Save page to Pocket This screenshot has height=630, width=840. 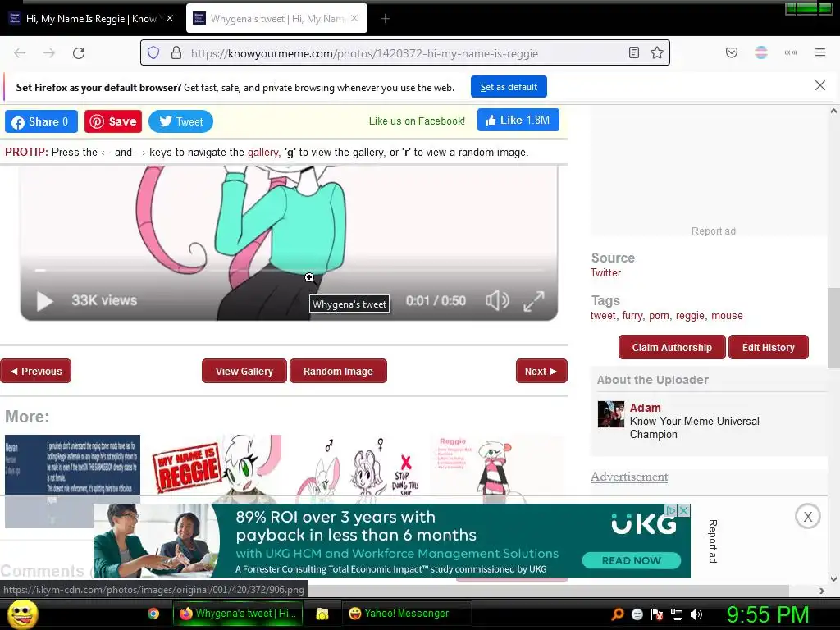[732, 52]
